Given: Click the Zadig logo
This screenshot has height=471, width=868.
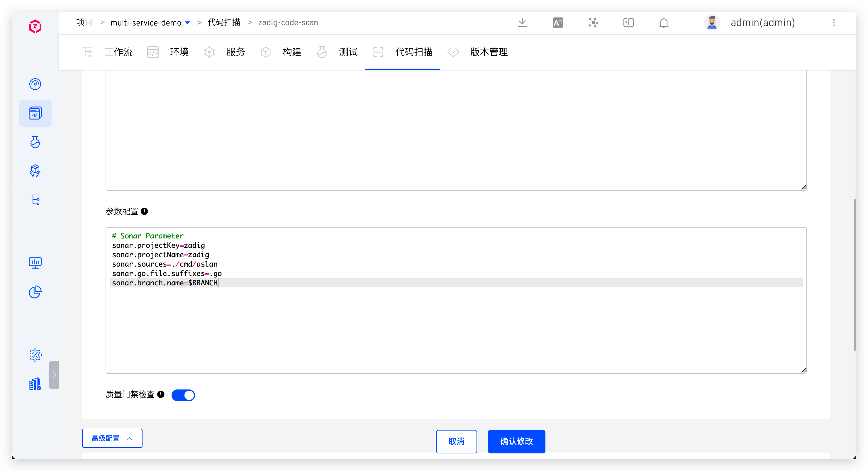Looking at the screenshot, I should click(35, 26).
